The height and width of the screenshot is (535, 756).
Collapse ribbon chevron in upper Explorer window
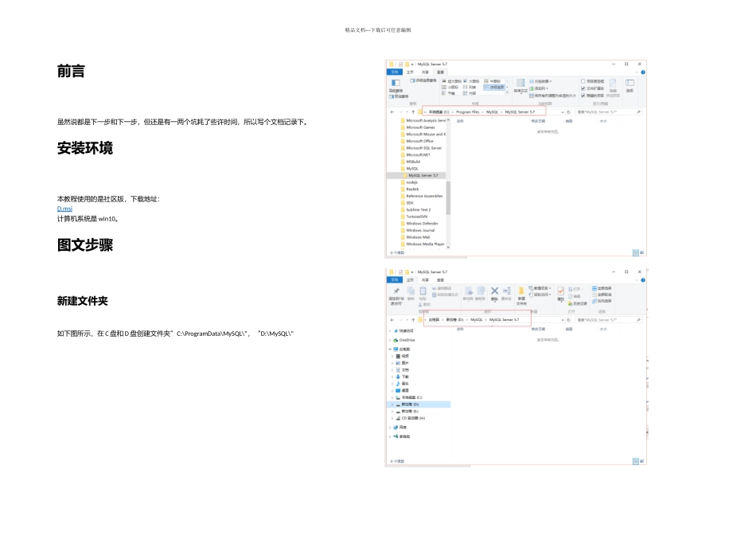(637, 72)
